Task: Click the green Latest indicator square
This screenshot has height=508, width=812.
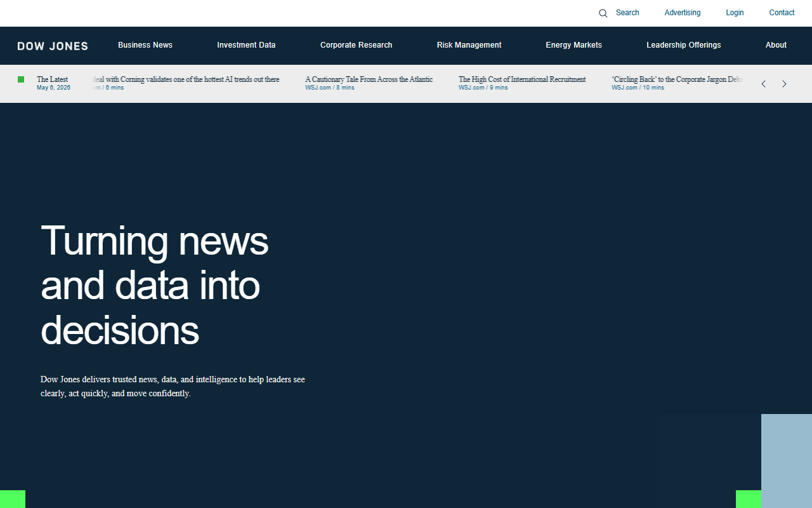Action: (21, 79)
